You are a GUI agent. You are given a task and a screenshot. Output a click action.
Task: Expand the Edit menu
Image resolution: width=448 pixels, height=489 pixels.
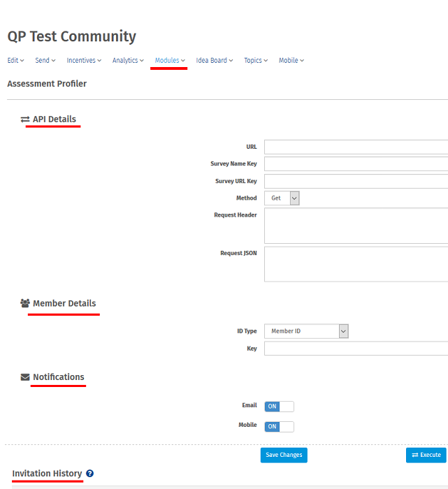click(x=15, y=61)
